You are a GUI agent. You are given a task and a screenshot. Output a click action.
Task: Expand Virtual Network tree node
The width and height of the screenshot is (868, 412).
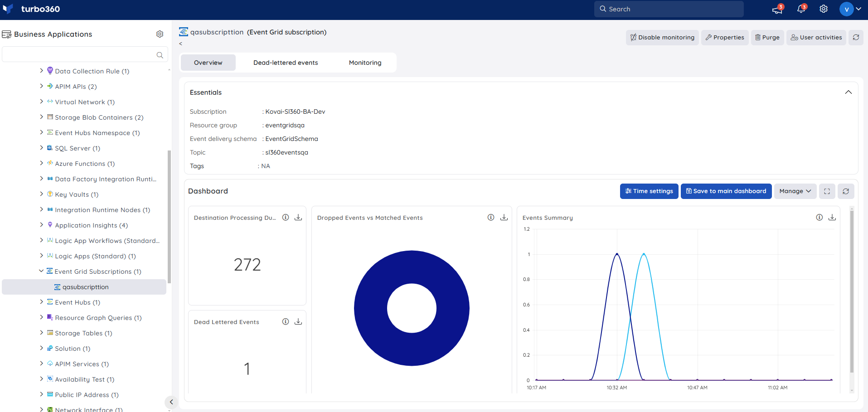[x=42, y=102]
